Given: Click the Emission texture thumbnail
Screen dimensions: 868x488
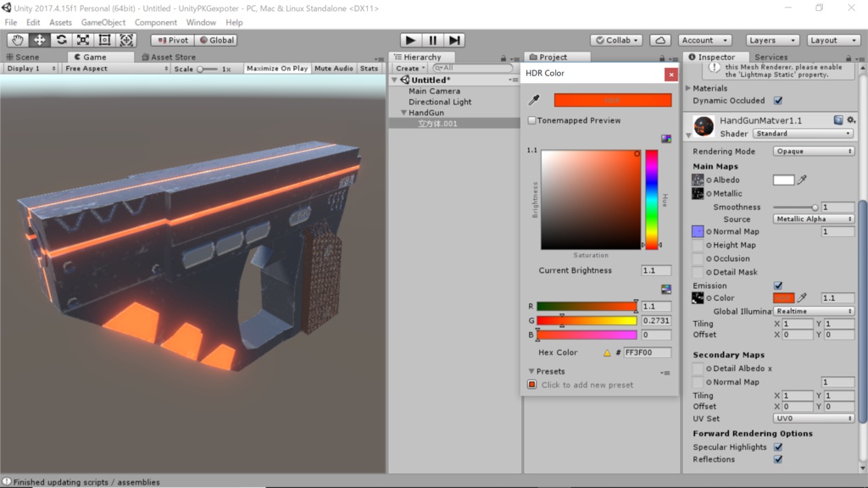Looking at the screenshot, I should pos(698,297).
